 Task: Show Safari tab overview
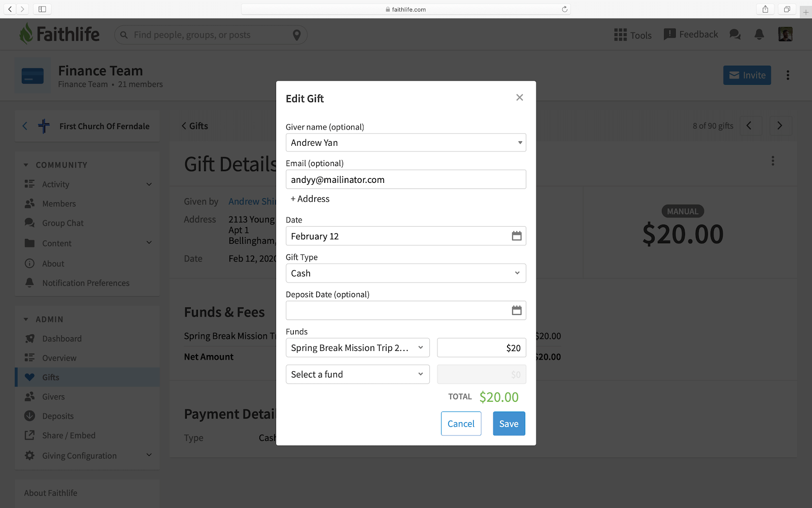point(787,9)
